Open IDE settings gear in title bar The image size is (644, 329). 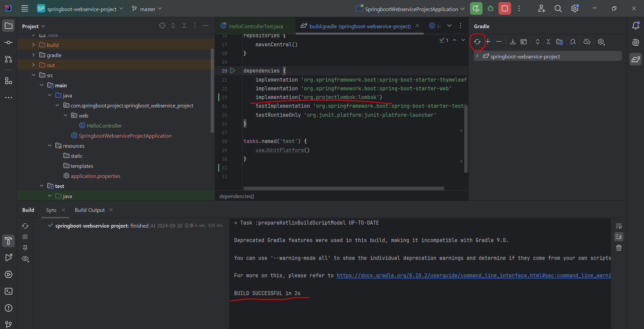575,9
